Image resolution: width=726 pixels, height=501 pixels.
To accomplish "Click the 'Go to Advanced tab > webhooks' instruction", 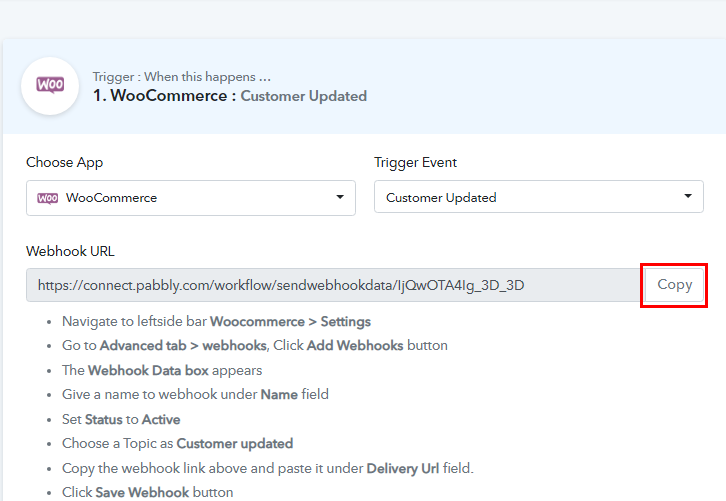I will 255,345.
